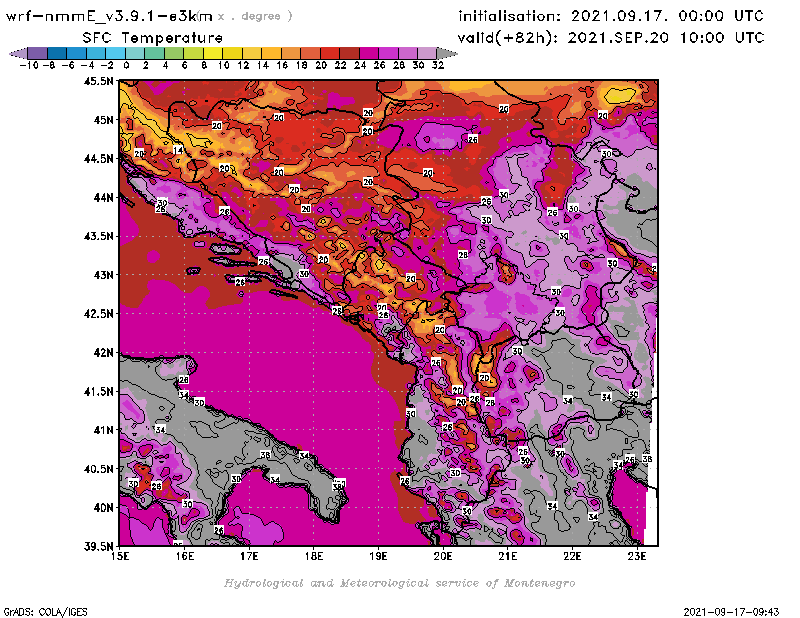Click the legend value '16'
Screen dimensions: 800x618
(282, 65)
